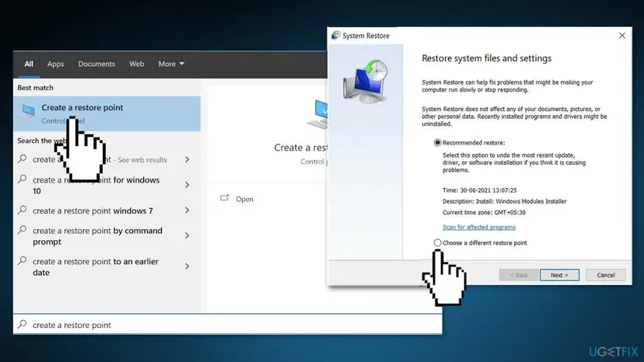Click 'Current time zone: GMT+05:30' text
Viewport: 644px width, 362px height.
pos(484,213)
